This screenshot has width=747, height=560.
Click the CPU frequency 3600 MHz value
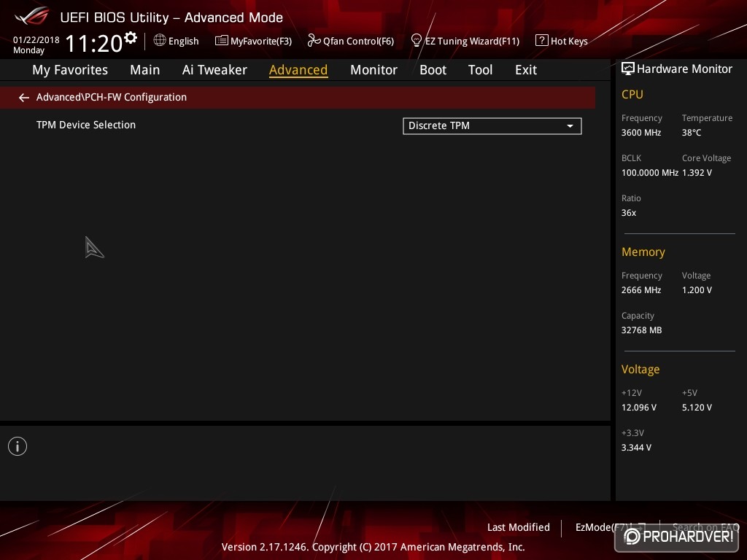pyautogui.click(x=641, y=133)
